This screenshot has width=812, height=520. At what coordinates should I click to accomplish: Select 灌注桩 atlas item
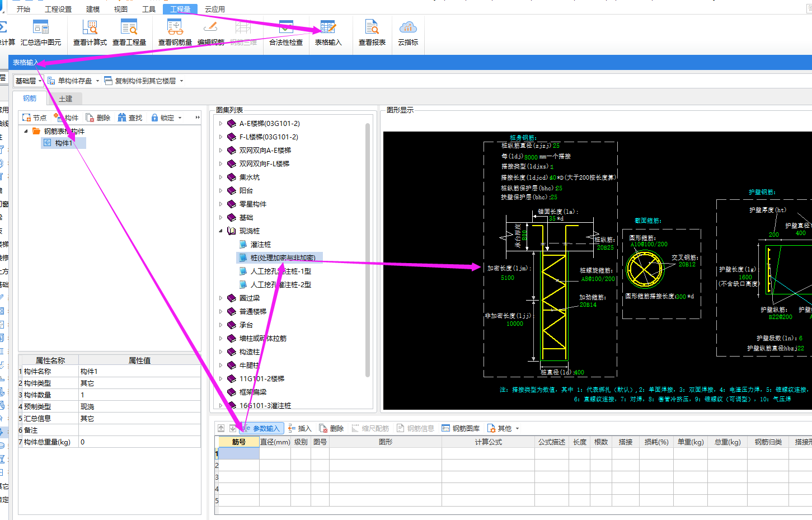point(261,244)
